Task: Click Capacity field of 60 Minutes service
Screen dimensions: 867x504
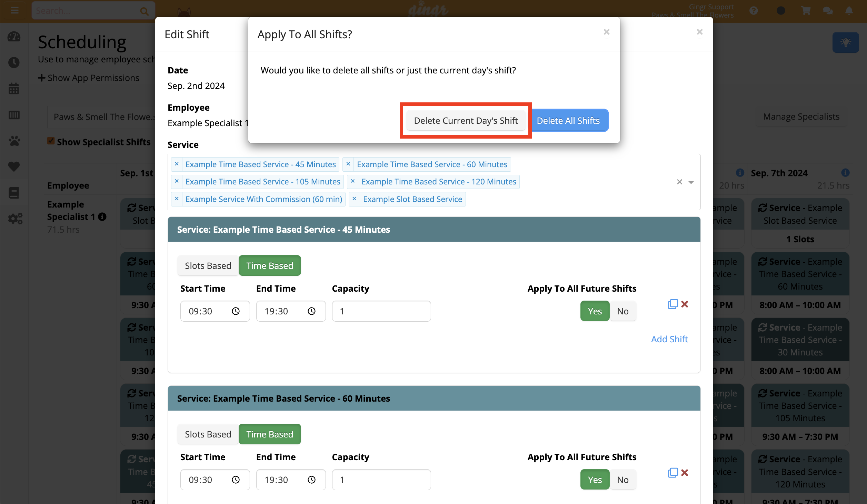Action: click(381, 480)
